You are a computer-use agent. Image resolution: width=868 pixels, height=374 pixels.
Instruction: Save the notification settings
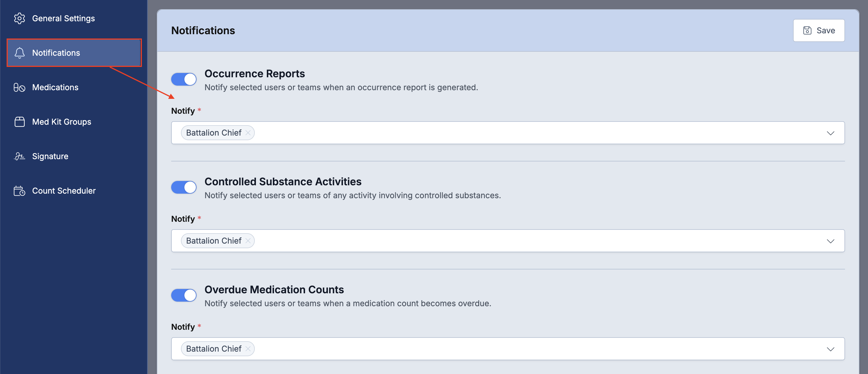(x=819, y=30)
